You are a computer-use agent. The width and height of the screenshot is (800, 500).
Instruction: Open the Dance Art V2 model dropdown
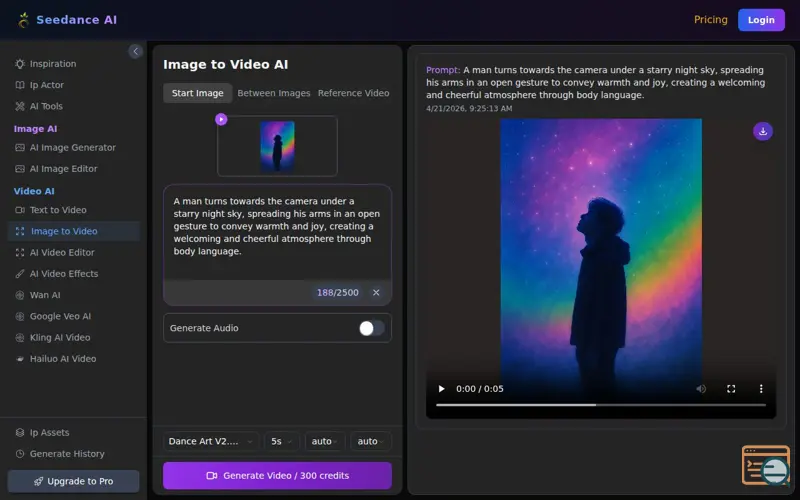tap(211, 441)
